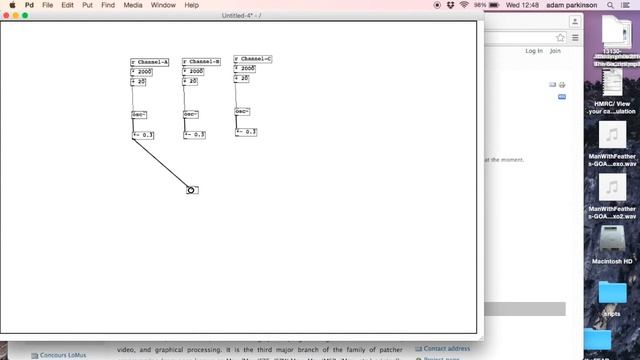640x360 pixels.
Task: Select '+ 20' box under Channel-B
Action: [190, 81]
